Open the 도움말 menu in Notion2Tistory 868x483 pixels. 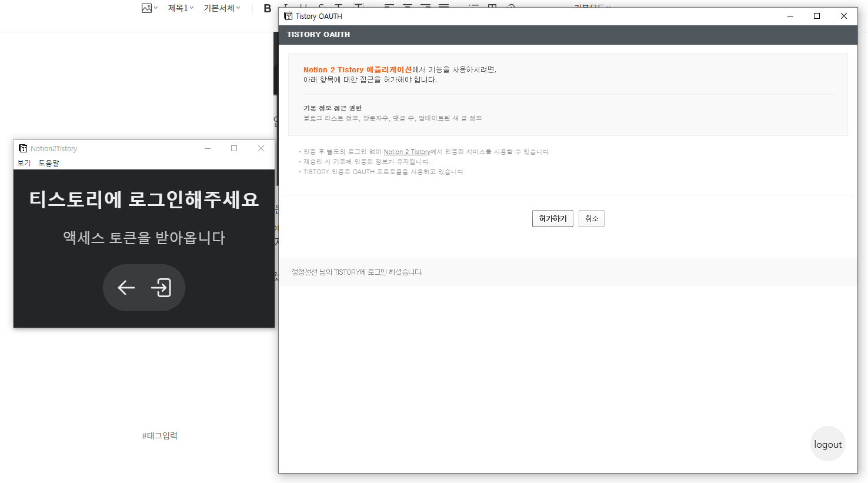click(x=49, y=163)
